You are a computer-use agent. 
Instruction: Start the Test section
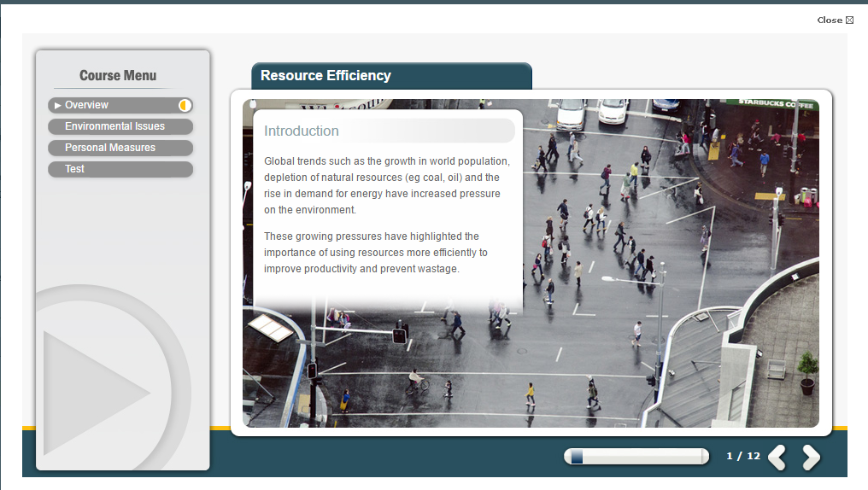75,169
